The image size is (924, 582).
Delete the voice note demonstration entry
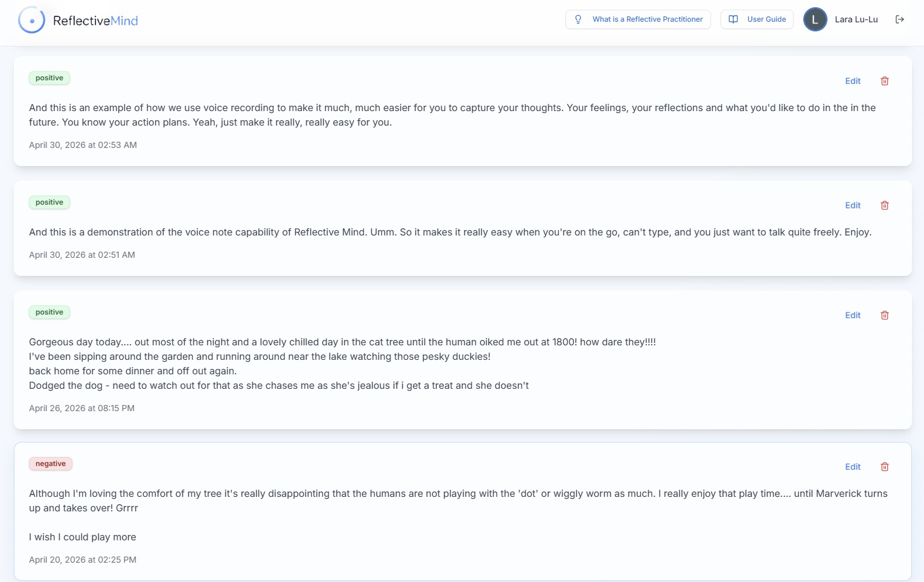(885, 205)
